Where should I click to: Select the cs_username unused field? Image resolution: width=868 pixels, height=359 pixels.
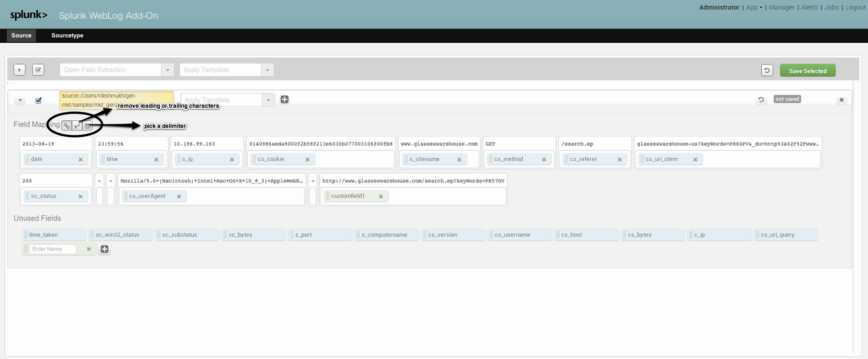tap(520, 235)
